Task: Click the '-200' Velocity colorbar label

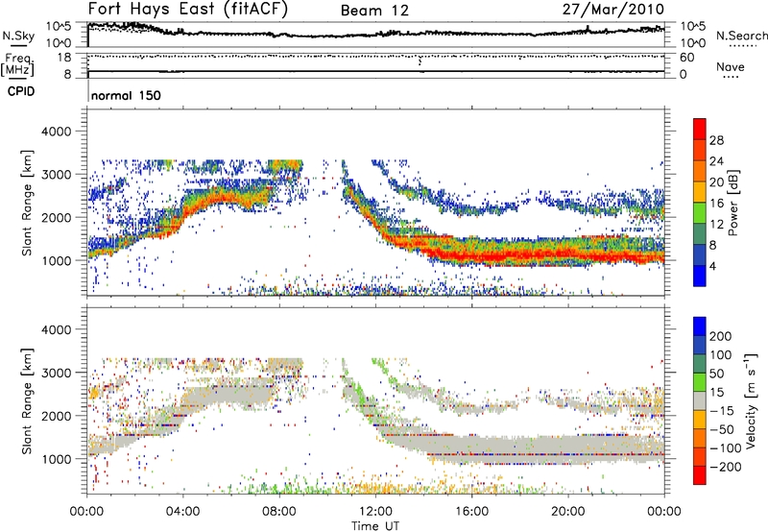Action: point(728,467)
